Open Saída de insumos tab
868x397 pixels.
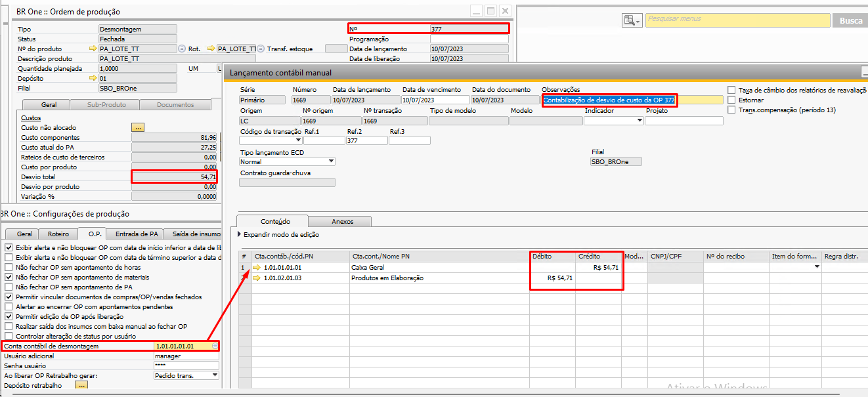tap(192, 234)
